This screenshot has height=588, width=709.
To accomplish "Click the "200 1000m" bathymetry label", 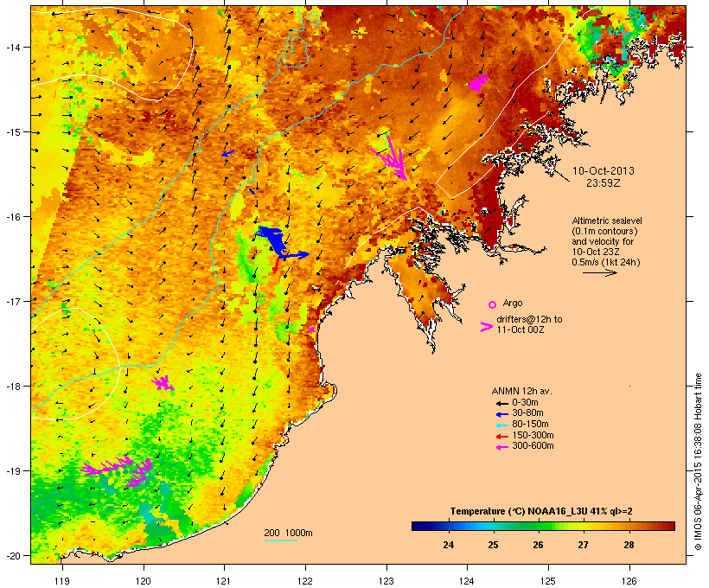I will tap(288, 533).
